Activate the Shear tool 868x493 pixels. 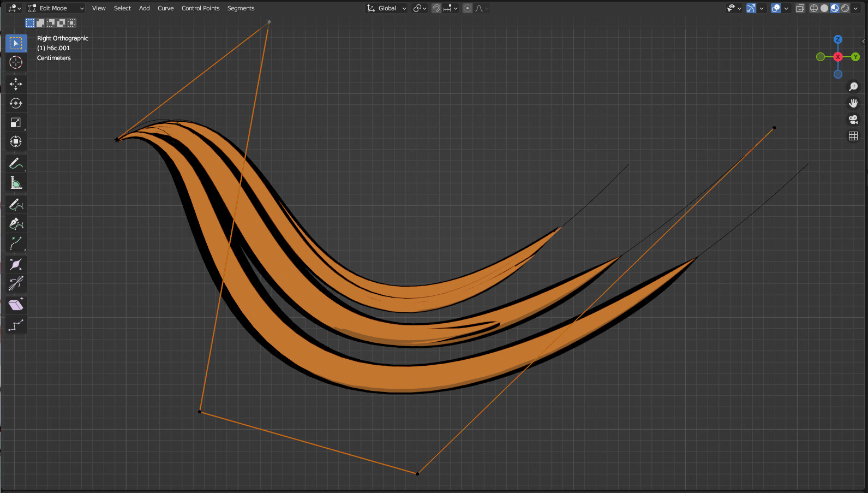click(16, 305)
